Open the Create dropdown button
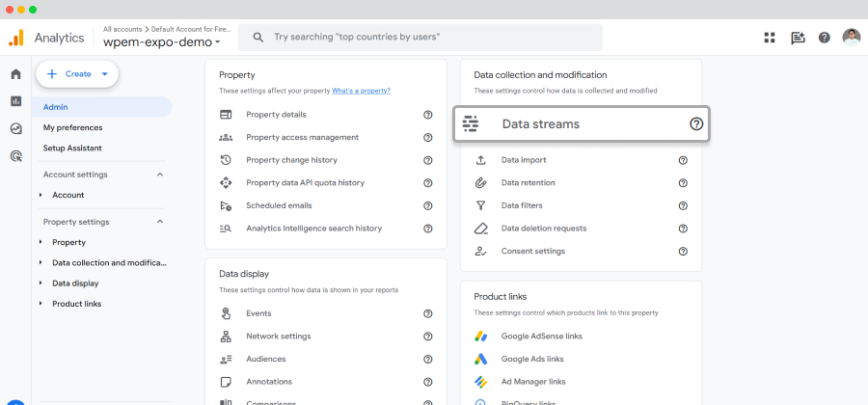Viewport: 868px width, 405px height. 77,74
